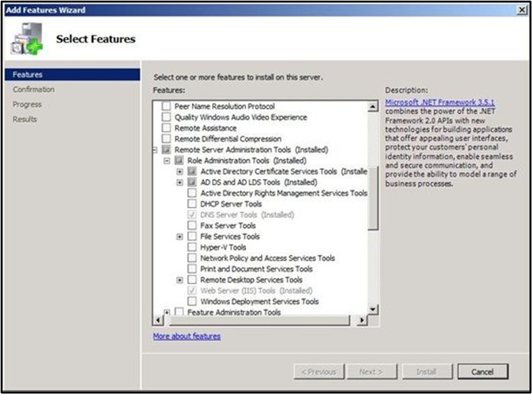Select the Features step in sidebar
The height and width of the screenshot is (394, 532).
(27, 75)
